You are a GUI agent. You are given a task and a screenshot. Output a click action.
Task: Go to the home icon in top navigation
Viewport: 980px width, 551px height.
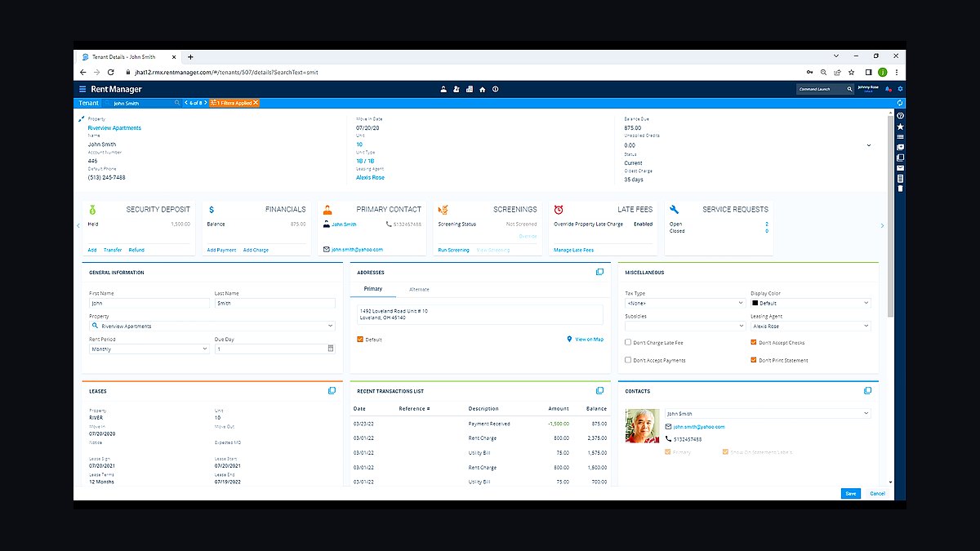[483, 89]
